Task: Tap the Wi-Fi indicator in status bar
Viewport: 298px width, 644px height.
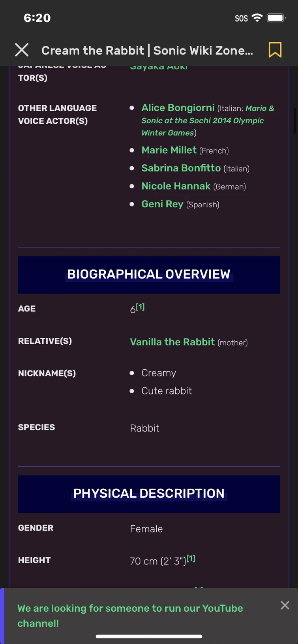Action: [x=257, y=18]
